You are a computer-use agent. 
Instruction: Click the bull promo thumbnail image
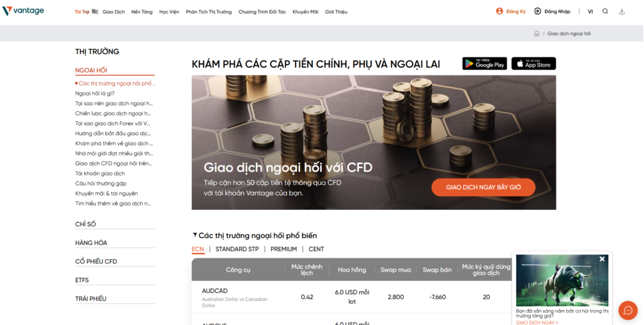(x=562, y=280)
